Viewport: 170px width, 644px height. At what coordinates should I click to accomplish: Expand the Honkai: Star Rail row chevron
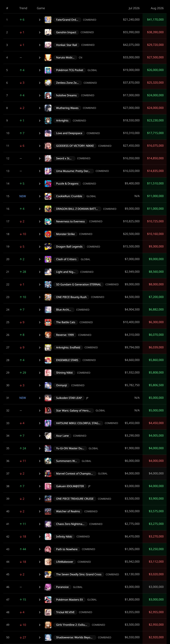(40, 45)
